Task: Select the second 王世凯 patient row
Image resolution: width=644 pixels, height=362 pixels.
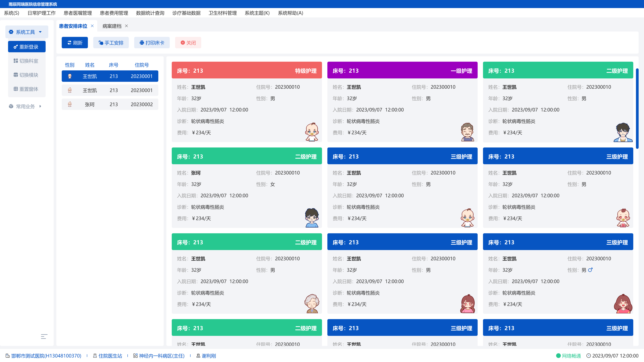Action: coord(110,90)
